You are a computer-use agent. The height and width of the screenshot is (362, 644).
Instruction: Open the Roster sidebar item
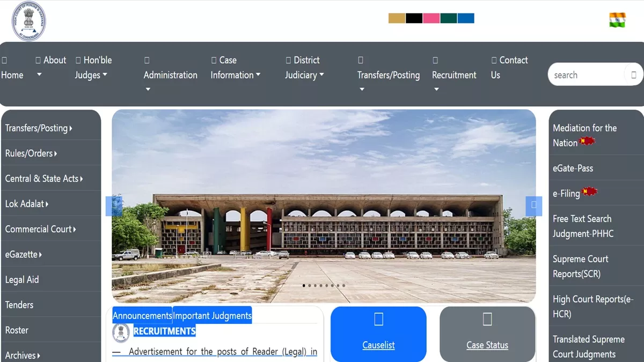click(x=50, y=329)
